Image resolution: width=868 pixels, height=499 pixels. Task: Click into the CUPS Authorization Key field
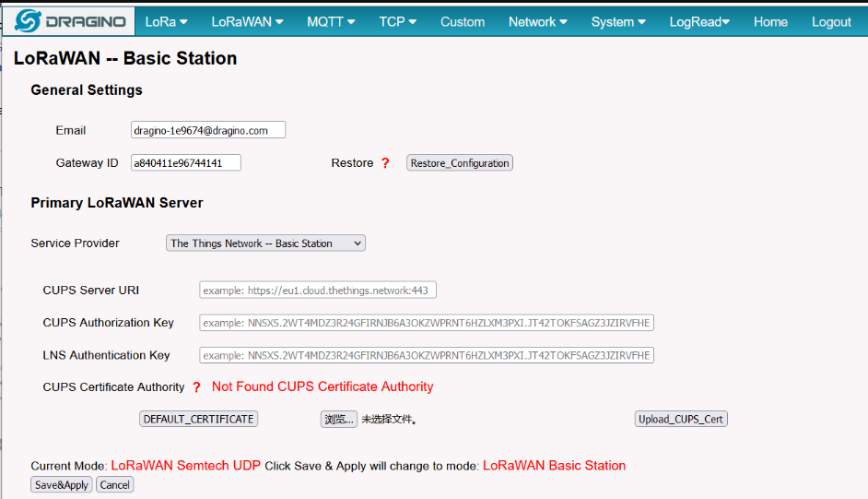[427, 323]
